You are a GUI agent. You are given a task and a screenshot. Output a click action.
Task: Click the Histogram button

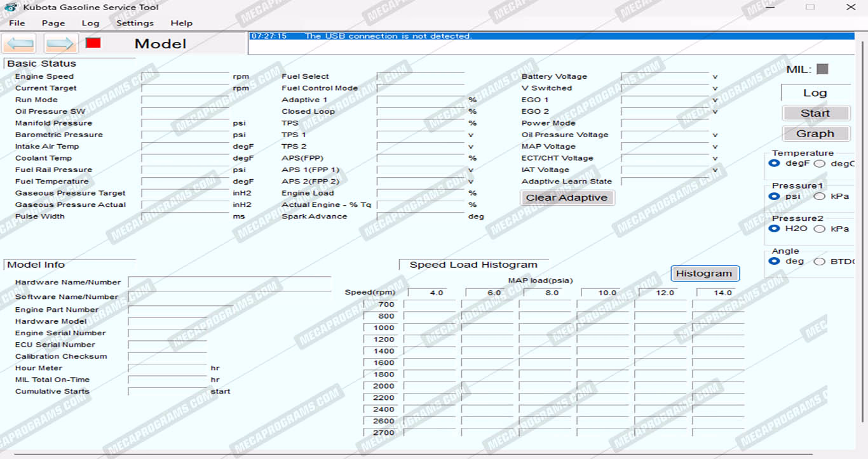[x=704, y=274]
